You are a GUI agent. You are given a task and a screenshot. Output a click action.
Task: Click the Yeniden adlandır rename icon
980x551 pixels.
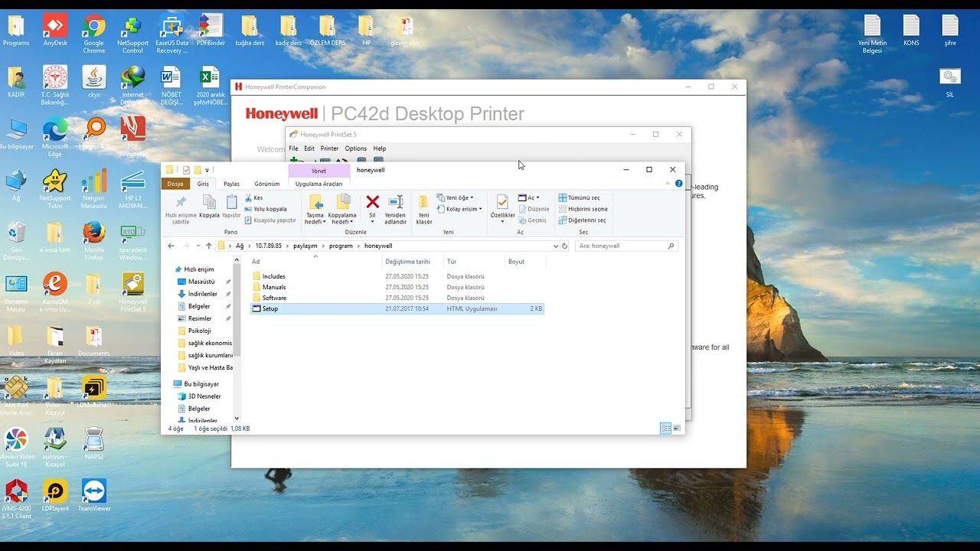[x=396, y=210]
